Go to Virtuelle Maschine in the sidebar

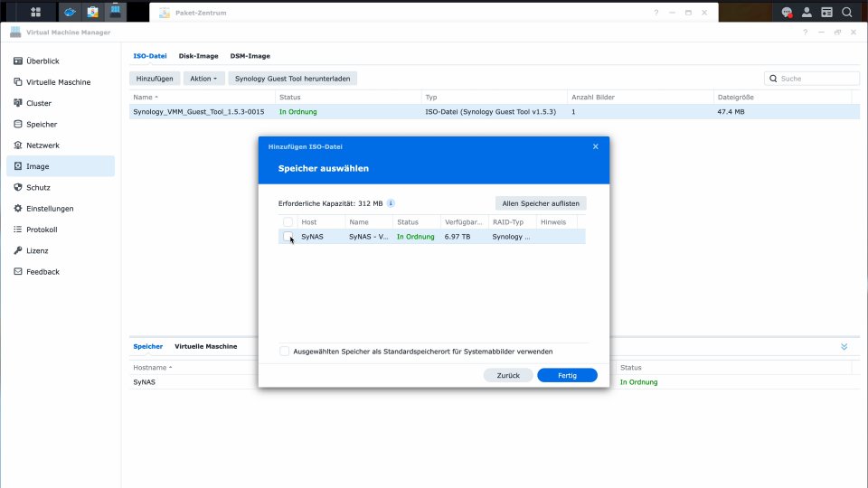tap(61, 82)
